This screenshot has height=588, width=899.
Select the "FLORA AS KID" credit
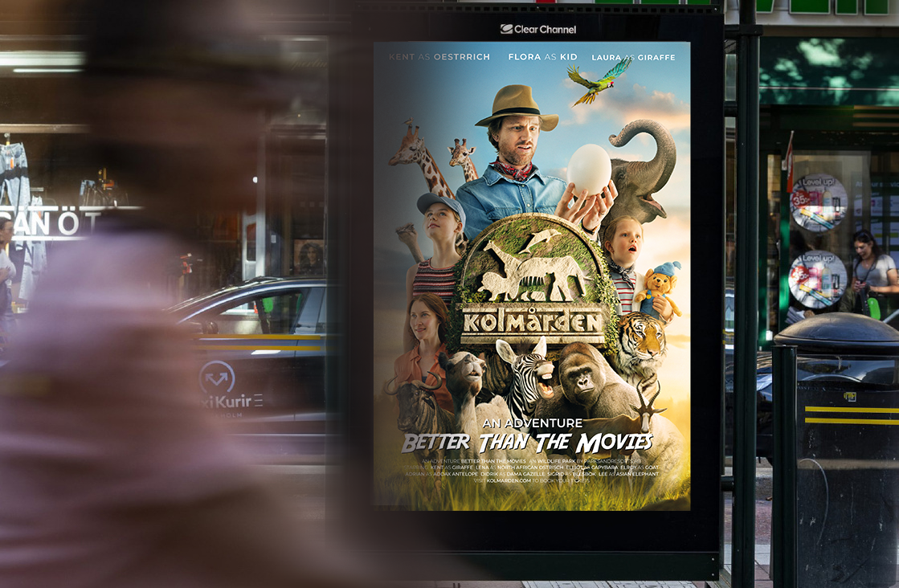[x=542, y=57]
